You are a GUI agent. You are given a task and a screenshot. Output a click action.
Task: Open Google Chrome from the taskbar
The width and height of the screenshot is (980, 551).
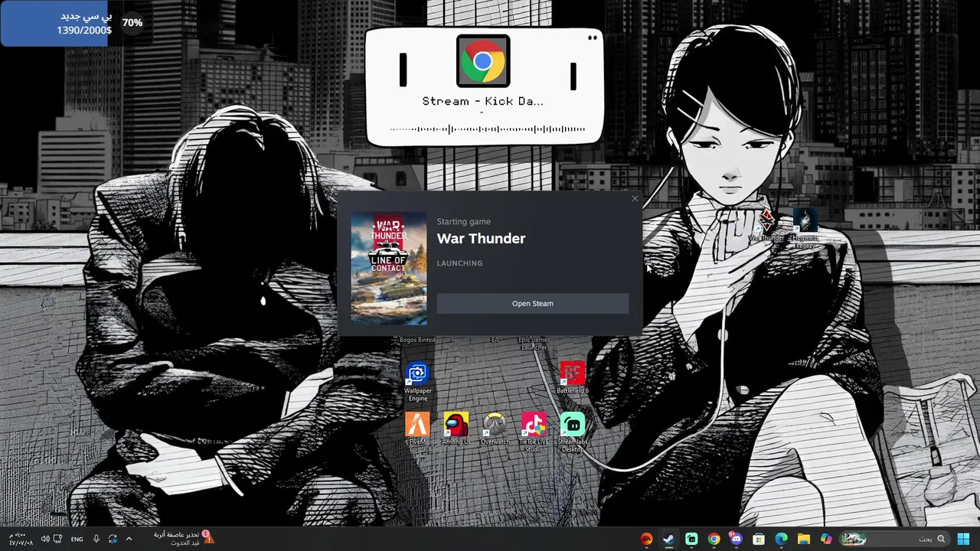point(714,539)
